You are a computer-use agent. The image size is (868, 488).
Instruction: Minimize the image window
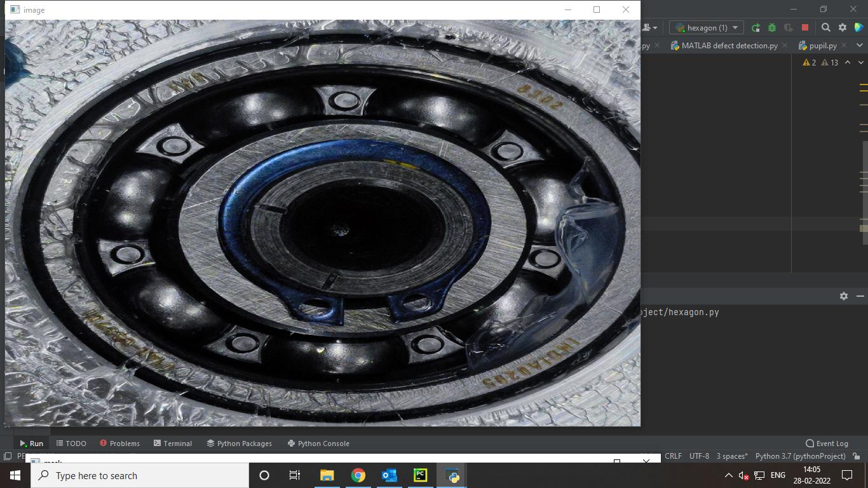tap(568, 10)
